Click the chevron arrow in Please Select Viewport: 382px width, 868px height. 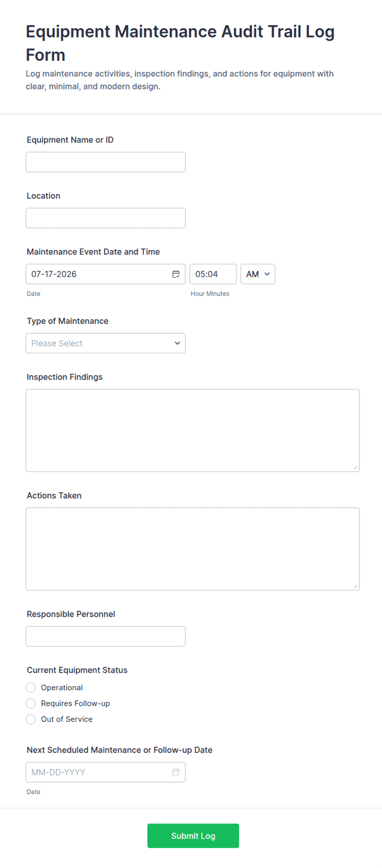pyautogui.click(x=177, y=343)
